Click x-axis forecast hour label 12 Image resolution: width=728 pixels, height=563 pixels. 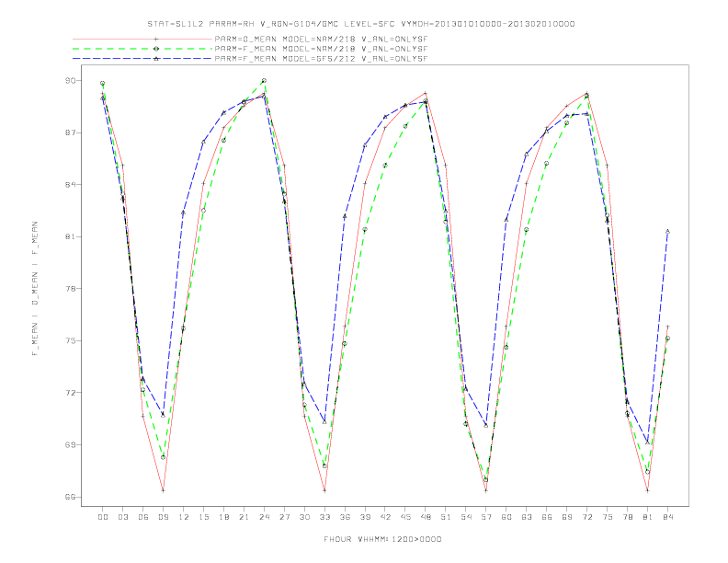coord(184,517)
